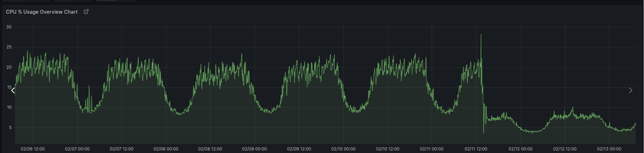Select the 02/09 12:00 time axis label
The image size is (644, 153).
[299, 149]
